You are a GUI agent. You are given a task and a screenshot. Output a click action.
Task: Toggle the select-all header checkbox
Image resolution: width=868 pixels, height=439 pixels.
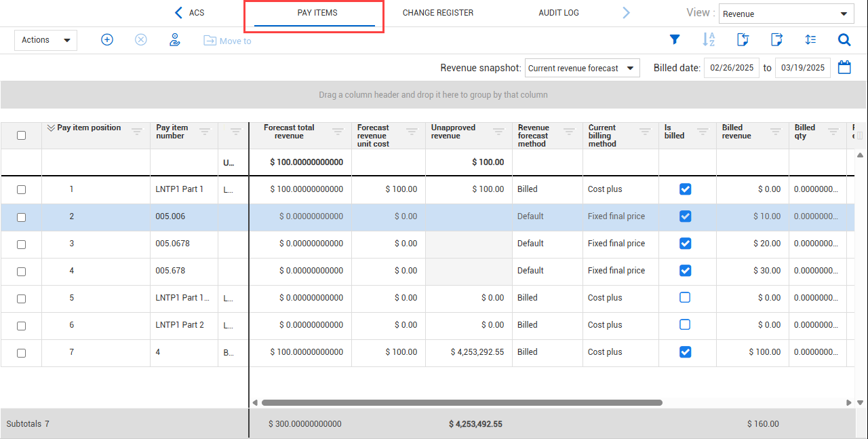[x=21, y=135]
